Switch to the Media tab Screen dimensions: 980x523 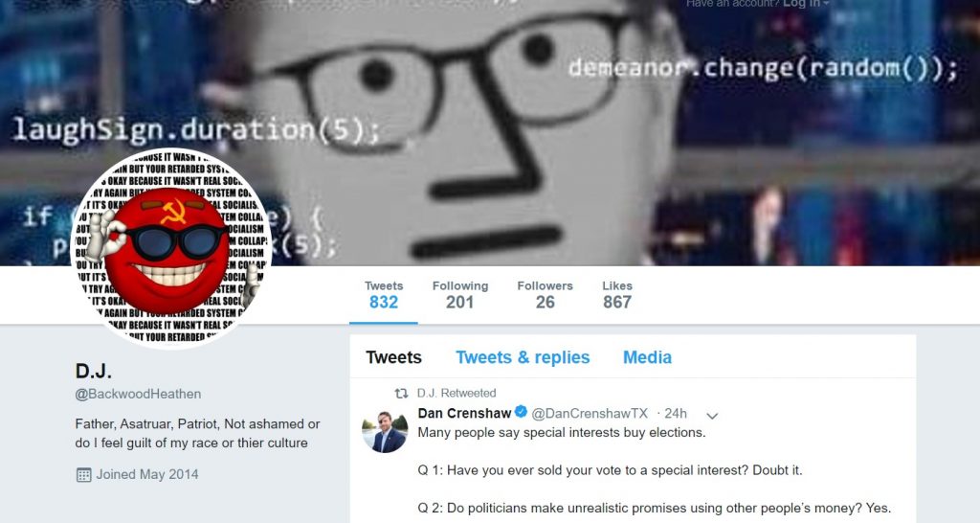pos(648,357)
